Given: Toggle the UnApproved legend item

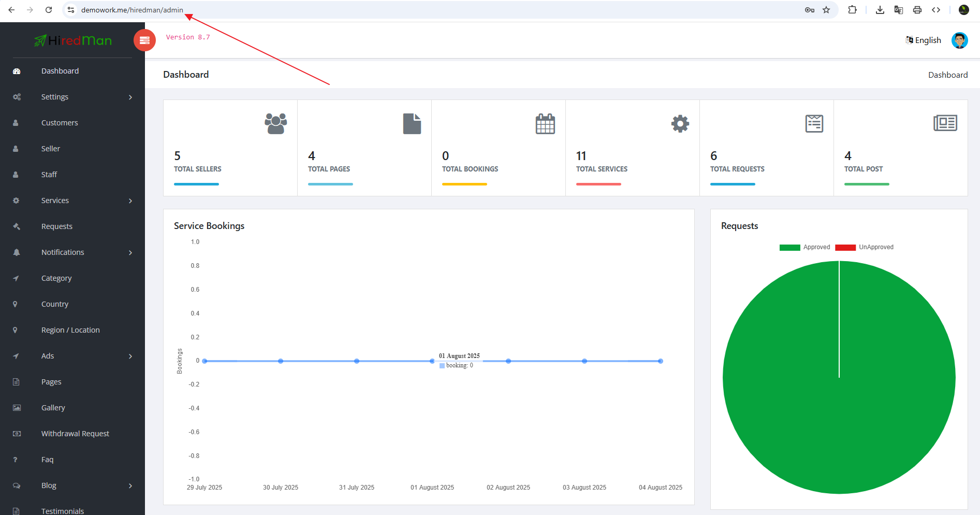Looking at the screenshot, I should coord(865,247).
